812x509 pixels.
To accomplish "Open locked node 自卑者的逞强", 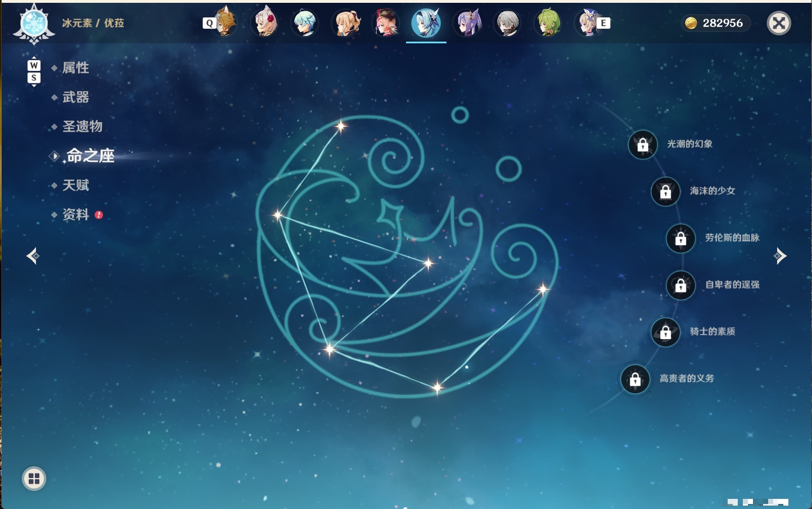I will tap(681, 285).
